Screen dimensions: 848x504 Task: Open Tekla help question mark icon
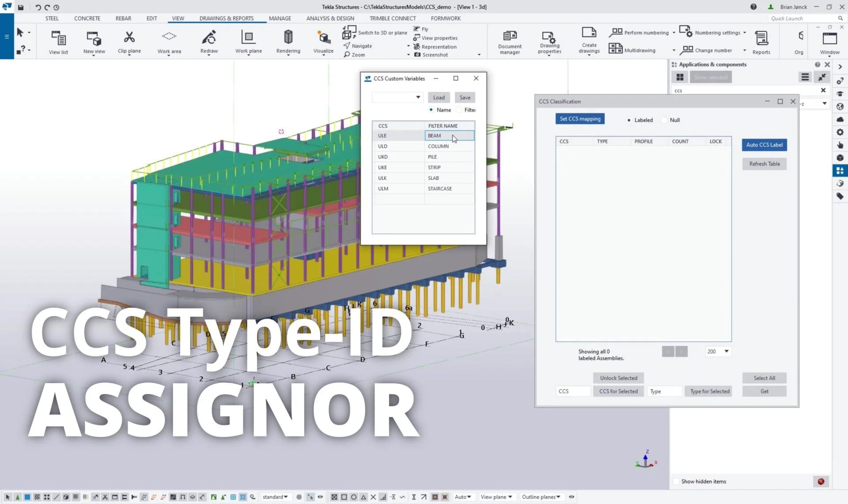click(753, 7)
